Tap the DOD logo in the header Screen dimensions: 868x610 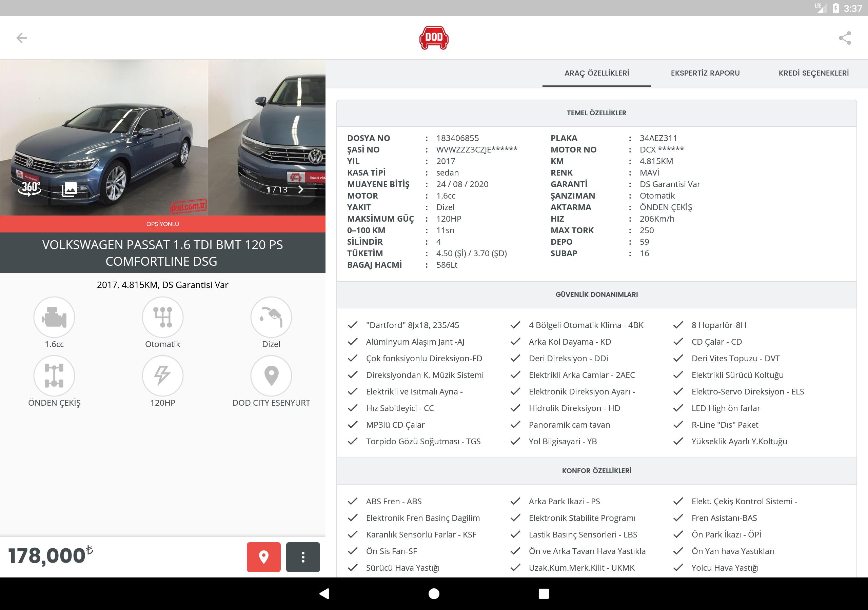434,38
